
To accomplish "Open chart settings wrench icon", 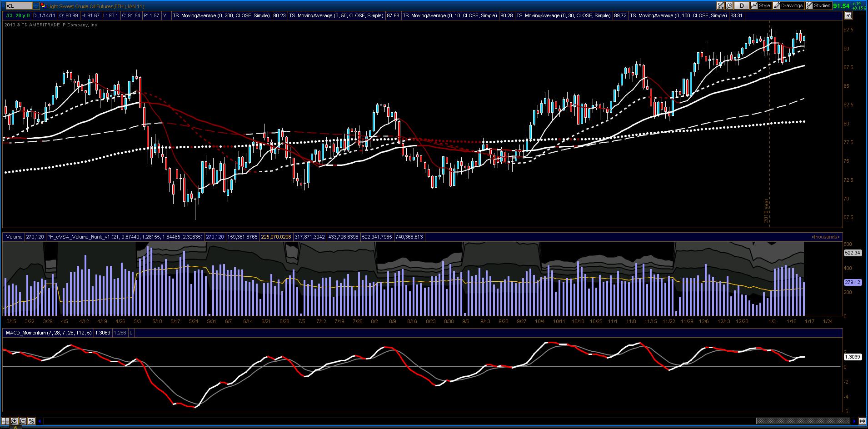I will 729,5.
